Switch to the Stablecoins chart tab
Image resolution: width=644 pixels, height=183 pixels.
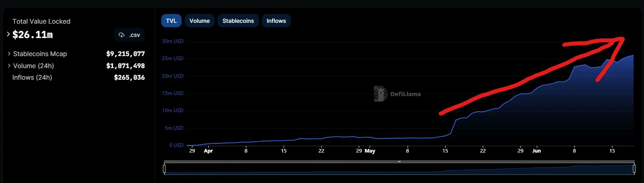(238, 21)
